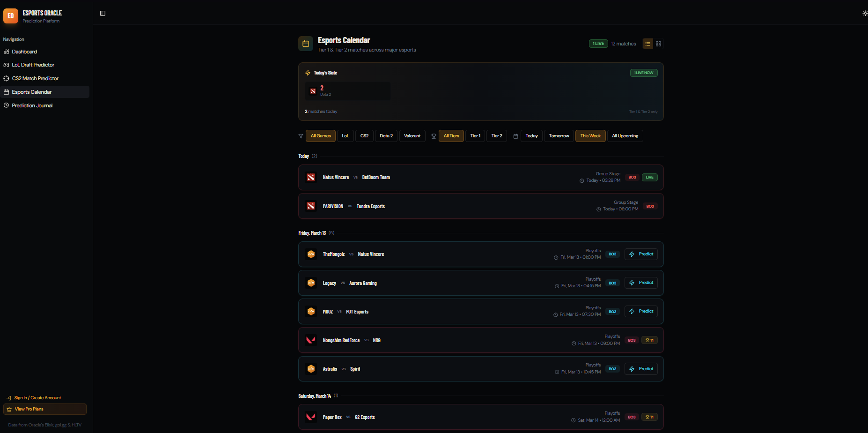Open the Prediction Journal
The width and height of the screenshot is (868, 433).
31,105
